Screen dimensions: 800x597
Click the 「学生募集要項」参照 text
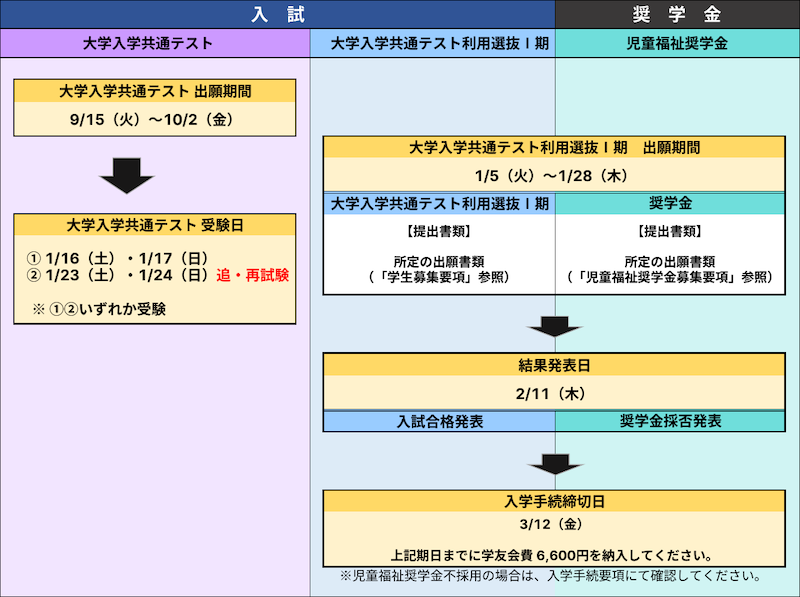pyautogui.click(x=439, y=278)
